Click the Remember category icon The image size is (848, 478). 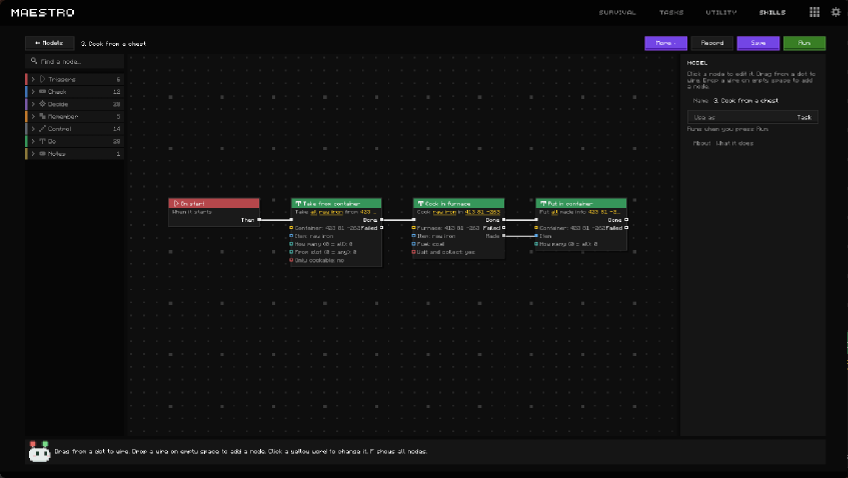(x=42, y=116)
